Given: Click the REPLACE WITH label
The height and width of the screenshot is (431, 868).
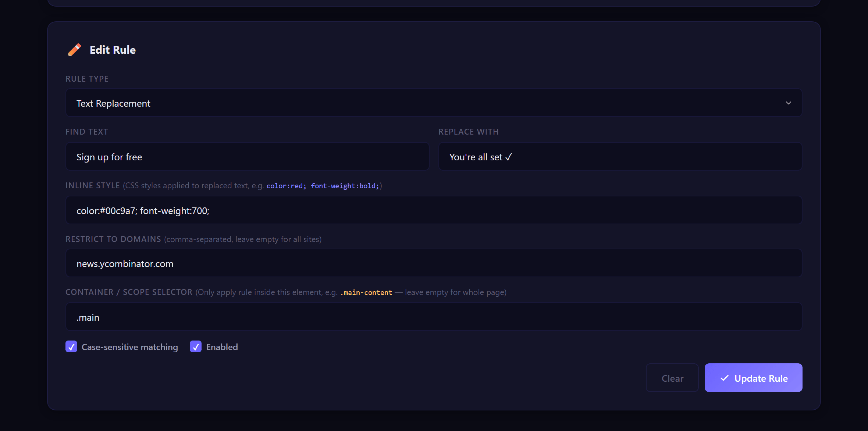Looking at the screenshot, I should coord(469,132).
